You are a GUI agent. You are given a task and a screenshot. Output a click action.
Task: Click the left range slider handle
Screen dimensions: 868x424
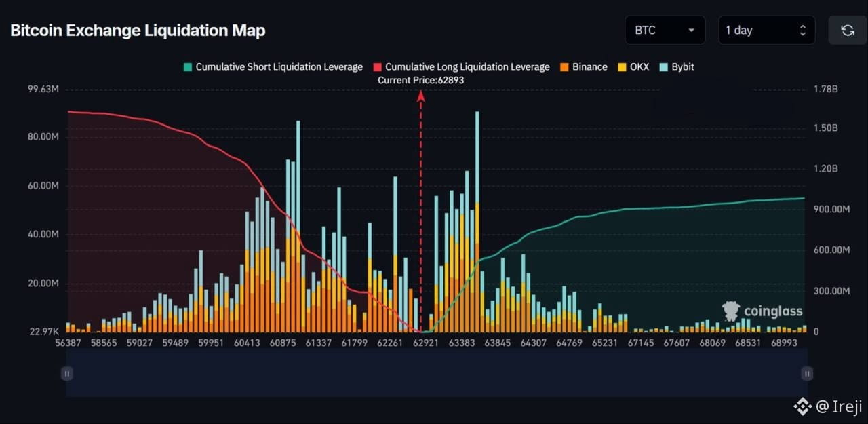66,373
